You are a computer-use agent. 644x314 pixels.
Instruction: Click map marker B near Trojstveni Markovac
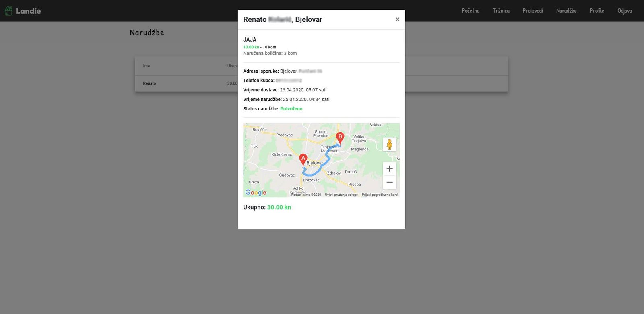340,138
